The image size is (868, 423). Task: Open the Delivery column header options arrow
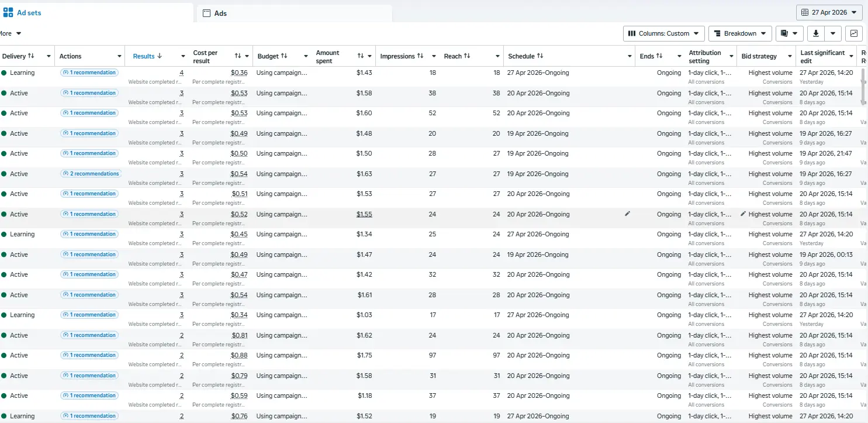pyautogui.click(x=47, y=56)
